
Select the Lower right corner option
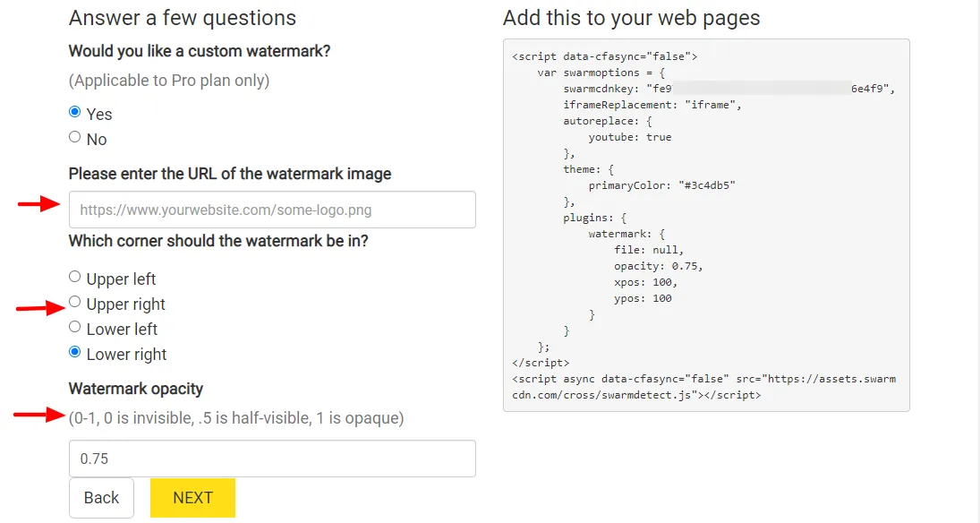(75, 353)
